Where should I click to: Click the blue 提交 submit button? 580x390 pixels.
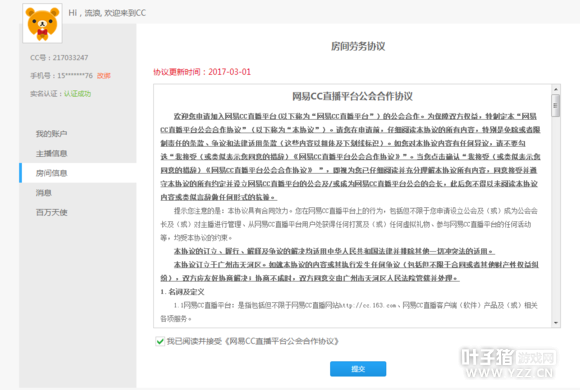point(358,369)
